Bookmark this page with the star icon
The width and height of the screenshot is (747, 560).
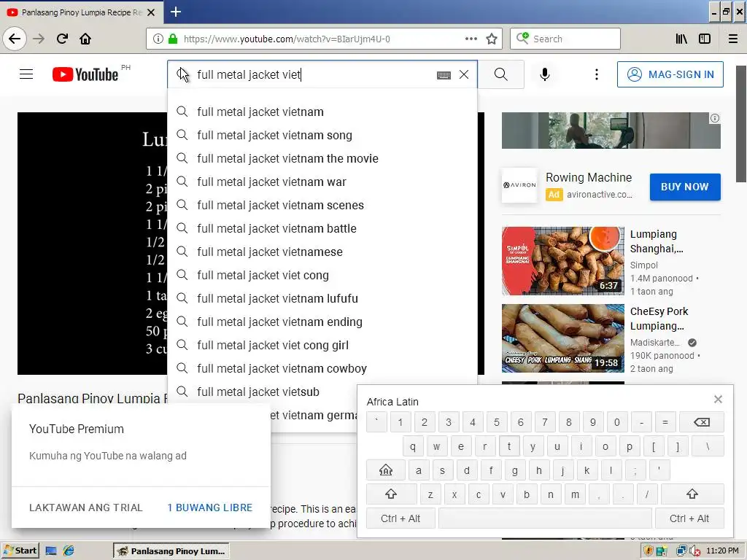[492, 39]
